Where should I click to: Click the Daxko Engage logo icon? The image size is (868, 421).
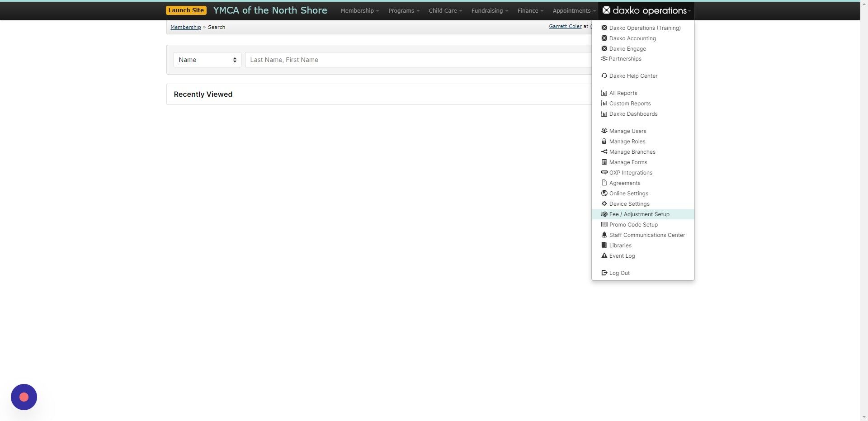click(604, 48)
